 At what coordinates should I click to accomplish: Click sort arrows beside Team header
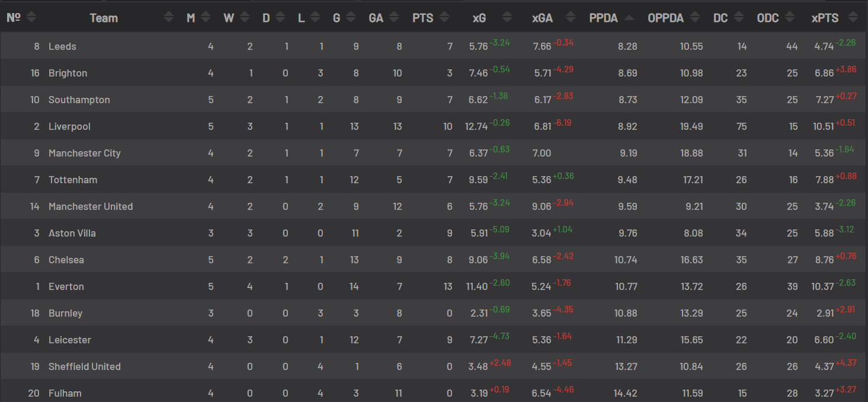click(169, 18)
